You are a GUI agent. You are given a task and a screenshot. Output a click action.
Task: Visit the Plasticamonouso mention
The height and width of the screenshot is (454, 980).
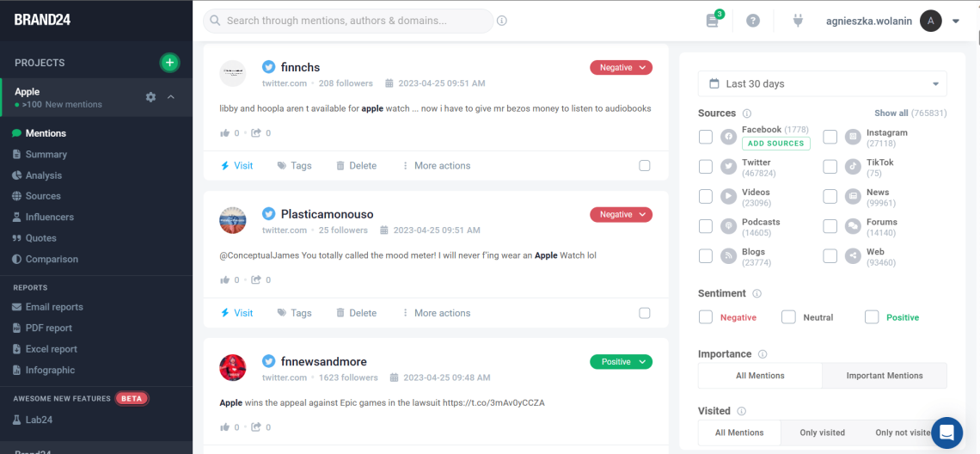coord(237,313)
